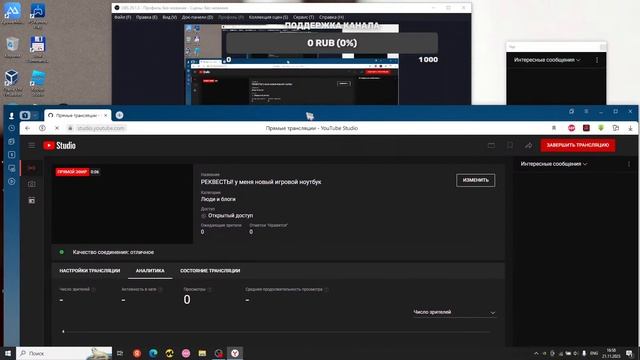The width and height of the screenshot is (640, 360).
Task: Open Windows Start menu
Action: [x=7, y=353]
